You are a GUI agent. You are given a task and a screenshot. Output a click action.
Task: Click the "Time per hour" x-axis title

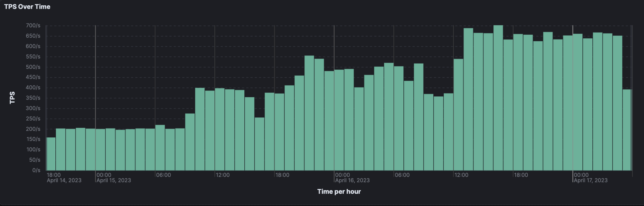click(x=339, y=192)
